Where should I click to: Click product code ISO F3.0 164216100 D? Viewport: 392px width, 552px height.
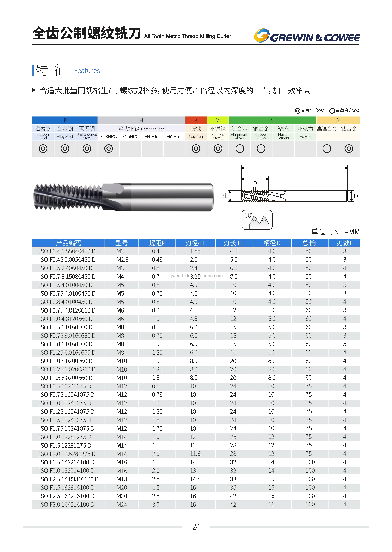[x=67, y=505]
